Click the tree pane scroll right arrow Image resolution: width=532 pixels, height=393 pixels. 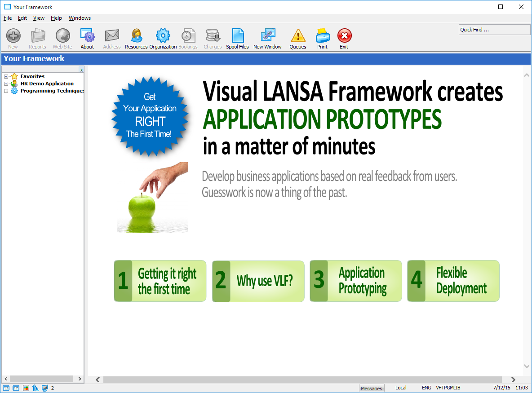(80, 379)
